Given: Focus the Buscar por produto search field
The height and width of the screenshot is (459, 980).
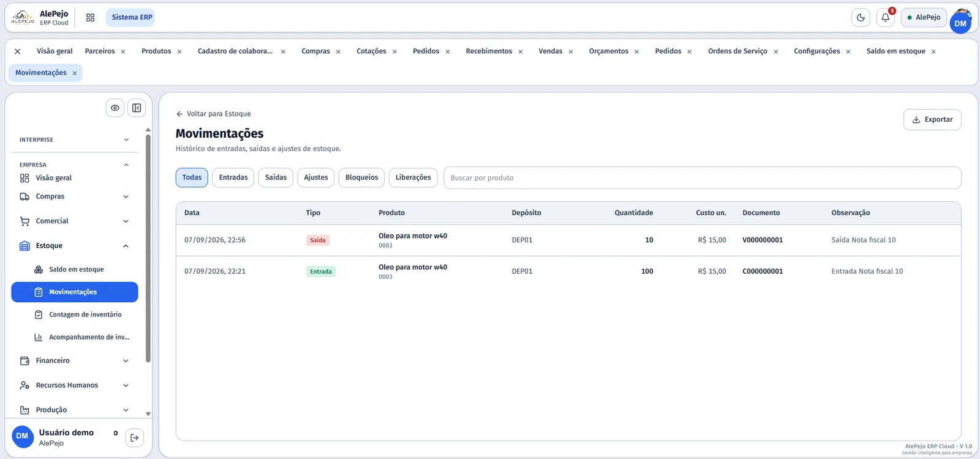Looking at the screenshot, I should click(702, 178).
